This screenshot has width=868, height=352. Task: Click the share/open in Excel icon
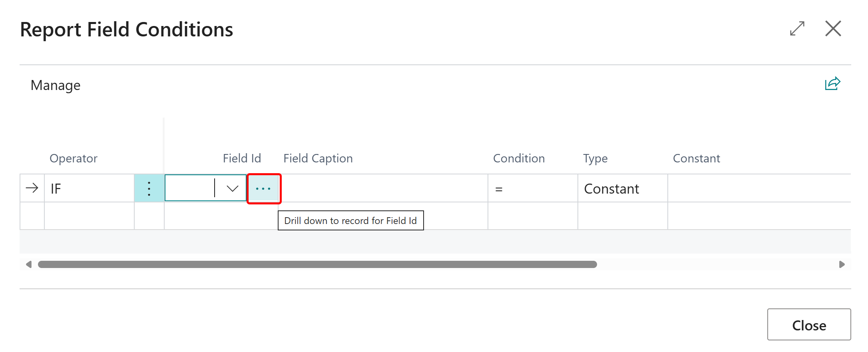832,84
